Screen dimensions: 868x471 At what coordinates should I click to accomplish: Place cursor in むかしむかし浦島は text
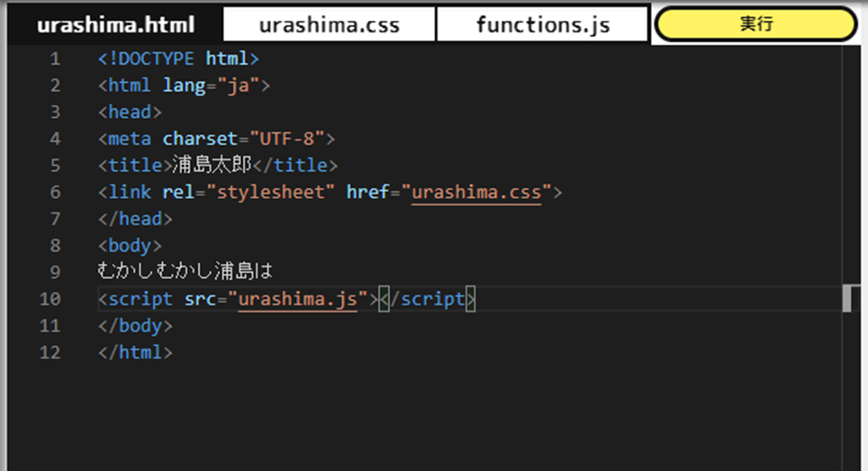185,271
